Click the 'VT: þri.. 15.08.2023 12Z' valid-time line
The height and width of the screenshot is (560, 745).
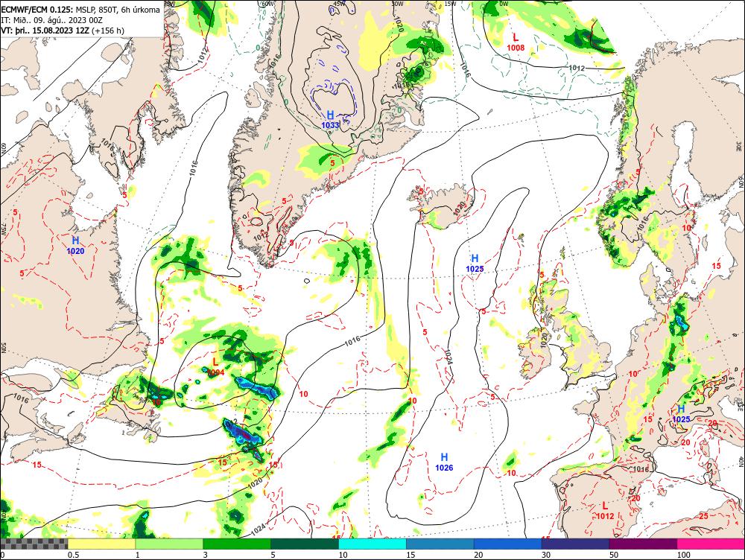(x=45, y=31)
